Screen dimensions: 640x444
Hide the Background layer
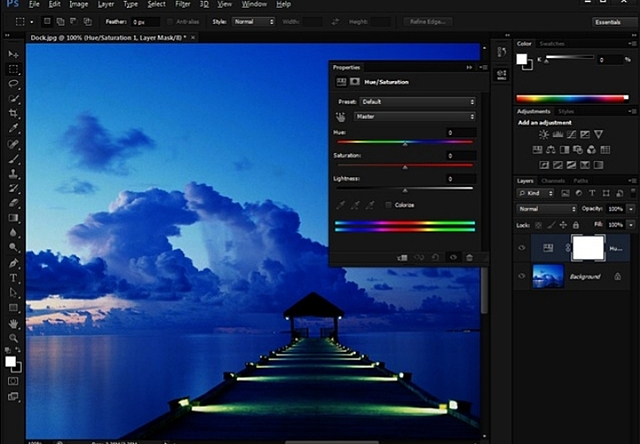coord(522,276)
